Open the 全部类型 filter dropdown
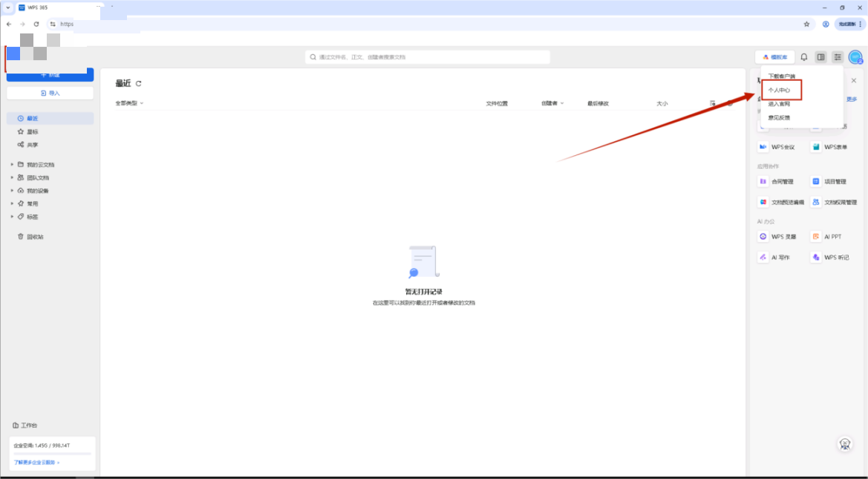 (129, 103)
